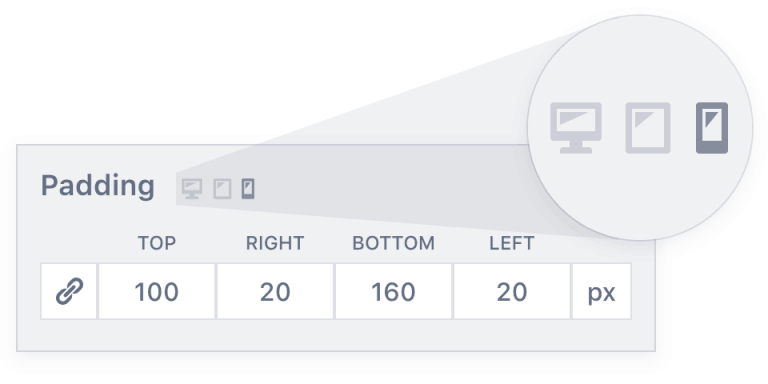768x384 pixels.
Task: Click the number 100 in the padding row
Action: point(157,292)
